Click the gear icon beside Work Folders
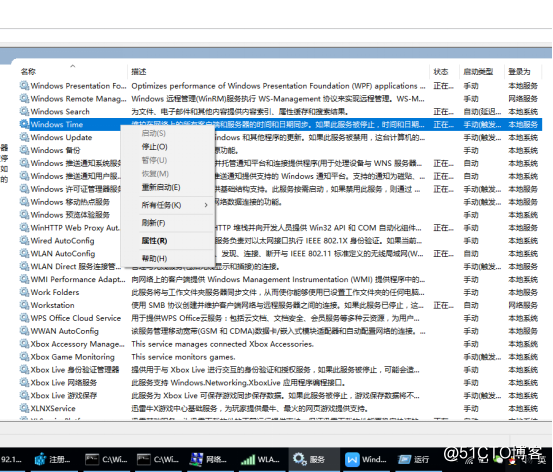 pos(24,292)
